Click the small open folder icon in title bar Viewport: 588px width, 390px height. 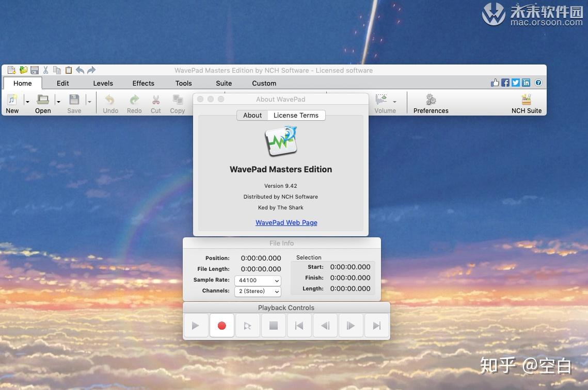point(23,70)
